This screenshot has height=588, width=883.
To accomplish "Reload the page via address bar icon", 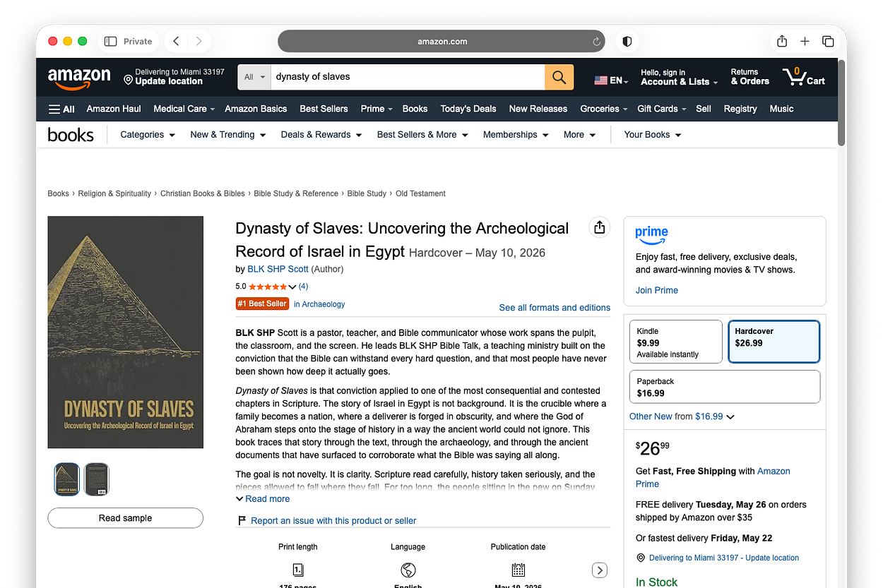I will [x=597, y=42].
